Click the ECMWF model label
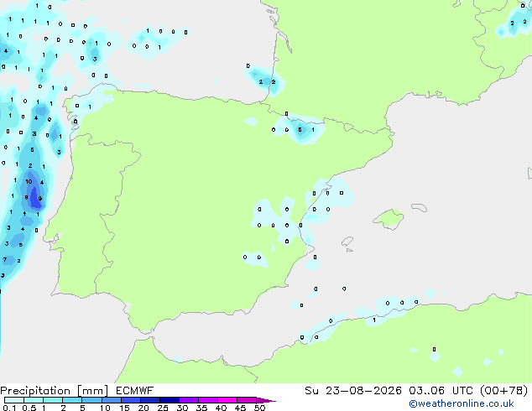This screenshot has width=532, height=411. 135,391
